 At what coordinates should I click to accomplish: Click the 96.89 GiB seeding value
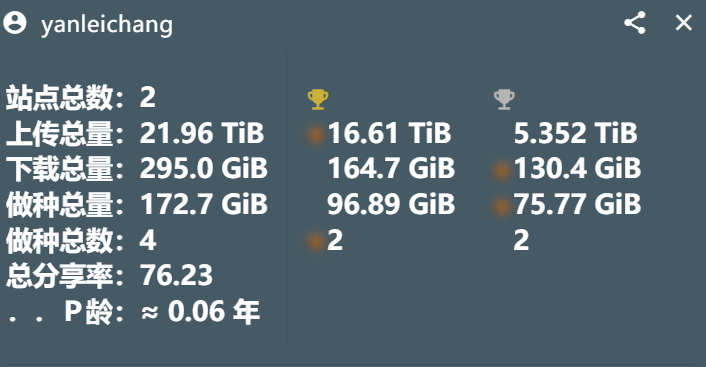(x=391, y=204)
